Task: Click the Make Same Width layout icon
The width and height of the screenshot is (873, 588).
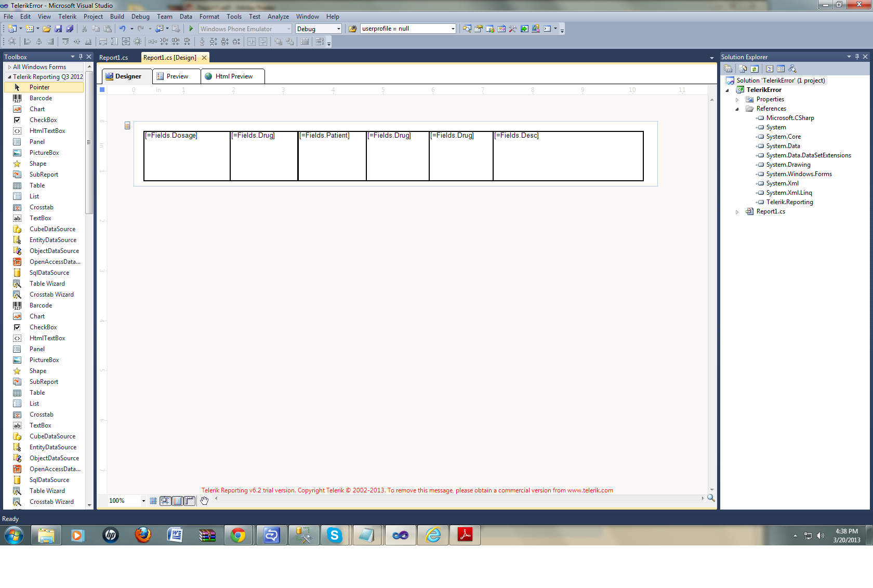Action: (x=103, y=42)
